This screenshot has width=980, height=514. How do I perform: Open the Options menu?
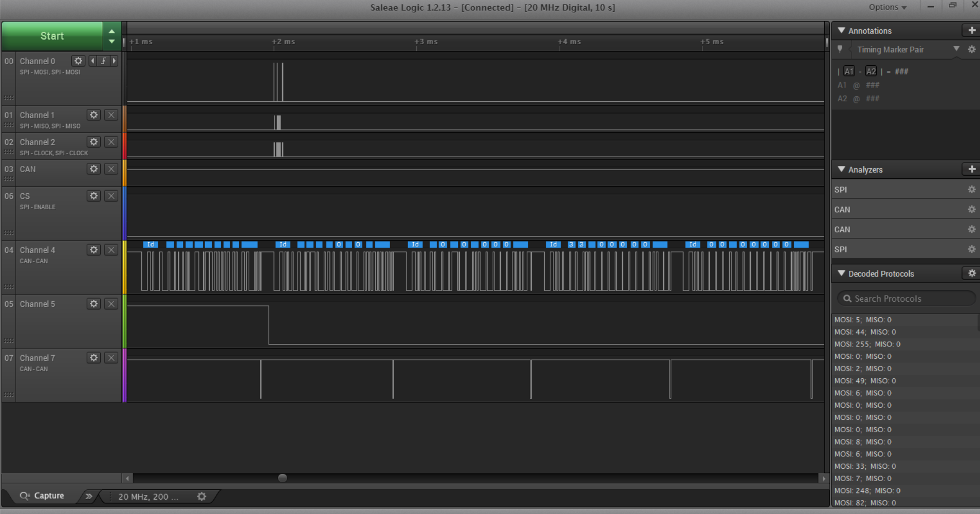click(887, 7)
